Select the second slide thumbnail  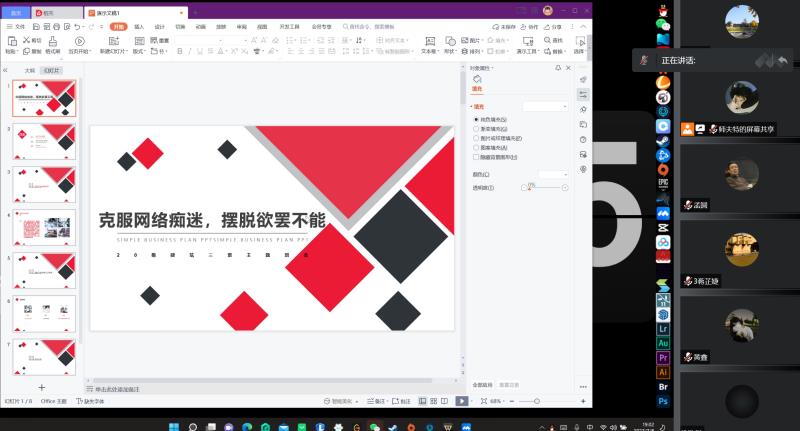(45, 142)
